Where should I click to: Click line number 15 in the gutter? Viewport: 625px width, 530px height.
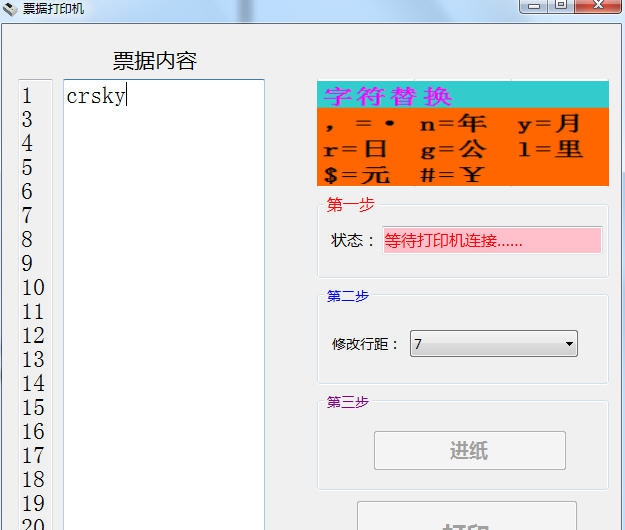pyautogui.click(x=33, y=407)
